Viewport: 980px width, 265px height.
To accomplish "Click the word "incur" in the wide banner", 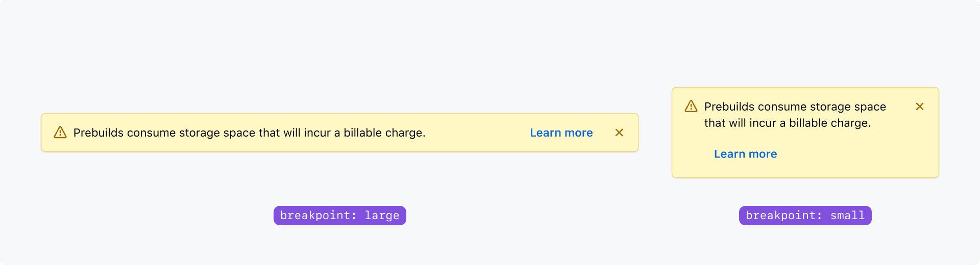I will pyautogui.click(x=317, y=133).
